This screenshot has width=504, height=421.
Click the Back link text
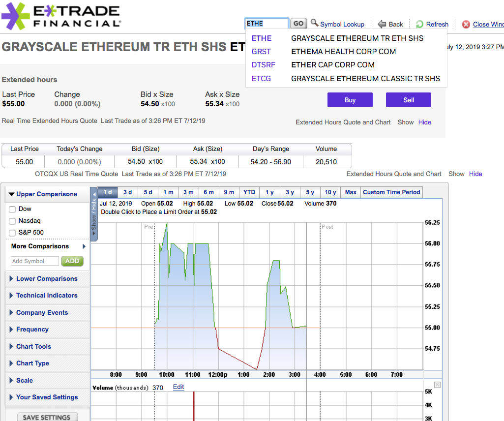[396, 24]
